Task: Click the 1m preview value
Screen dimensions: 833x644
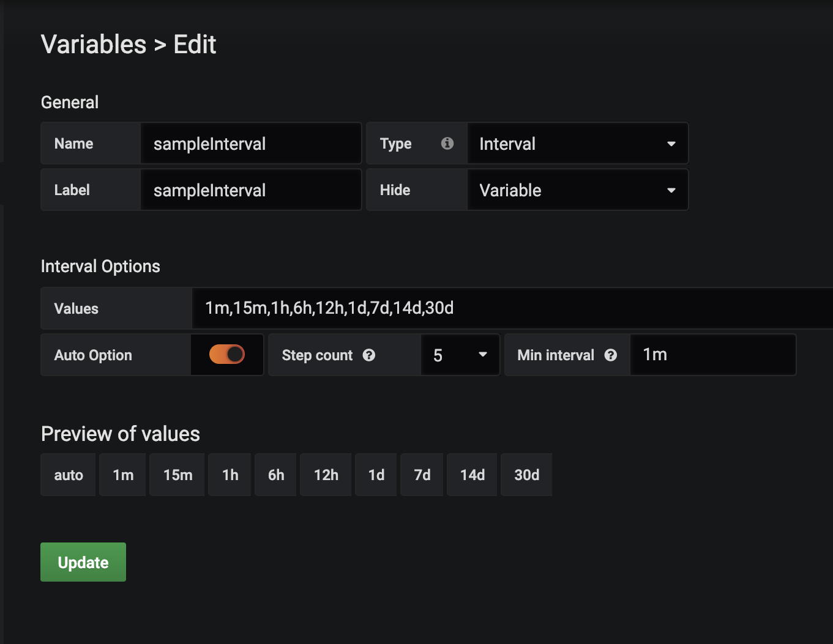Action: 123,475
